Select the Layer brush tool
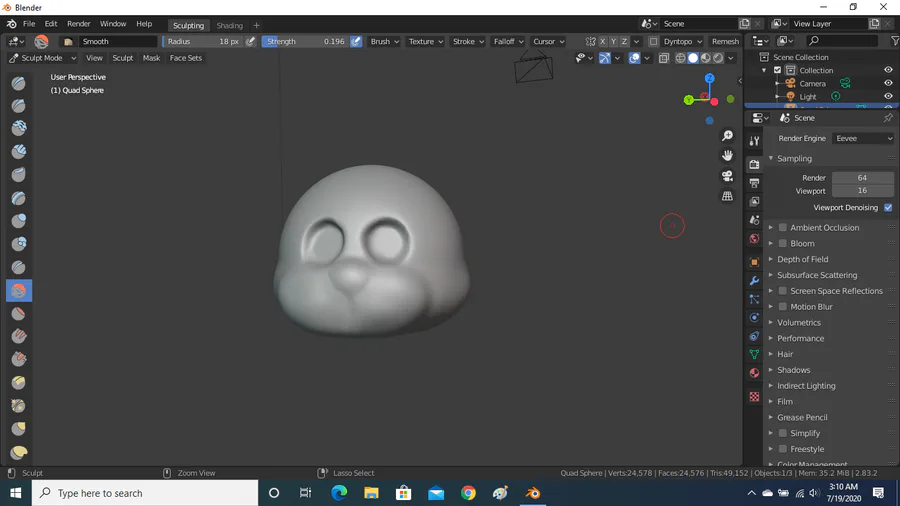Viewport: 900px width, 506px height. click(18, 198)
